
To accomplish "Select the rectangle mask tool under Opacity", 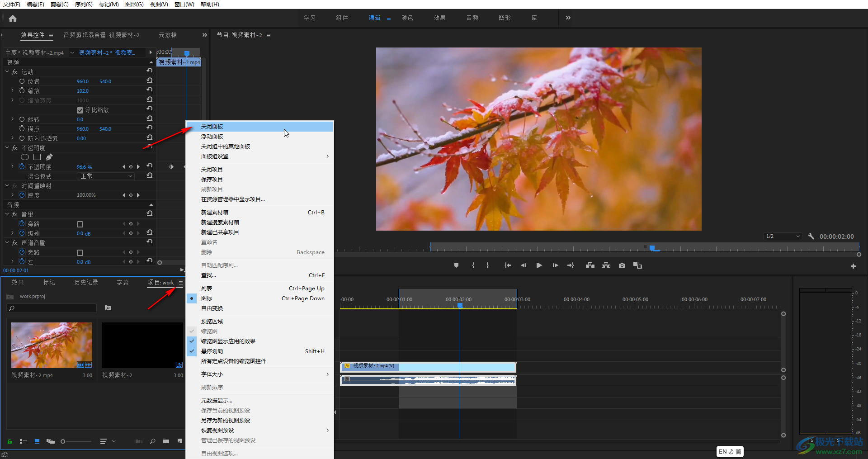I will click(37, 157).
